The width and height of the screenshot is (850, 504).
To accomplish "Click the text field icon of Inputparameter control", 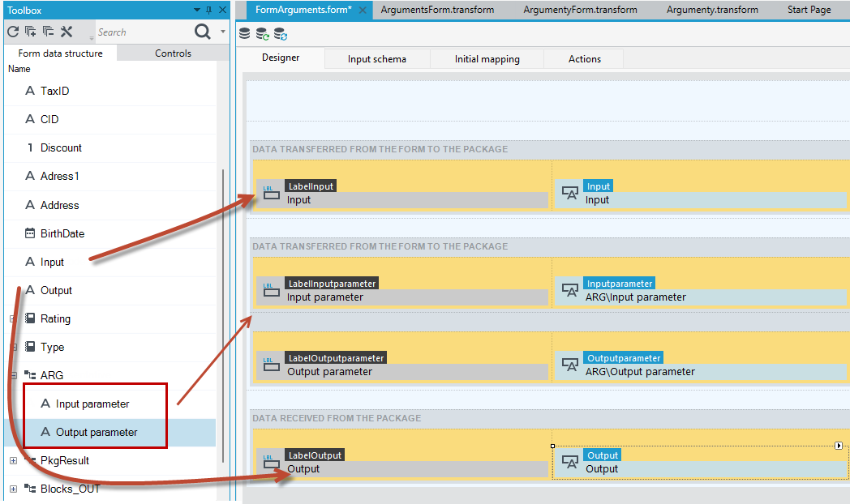I will coord(569,290).
